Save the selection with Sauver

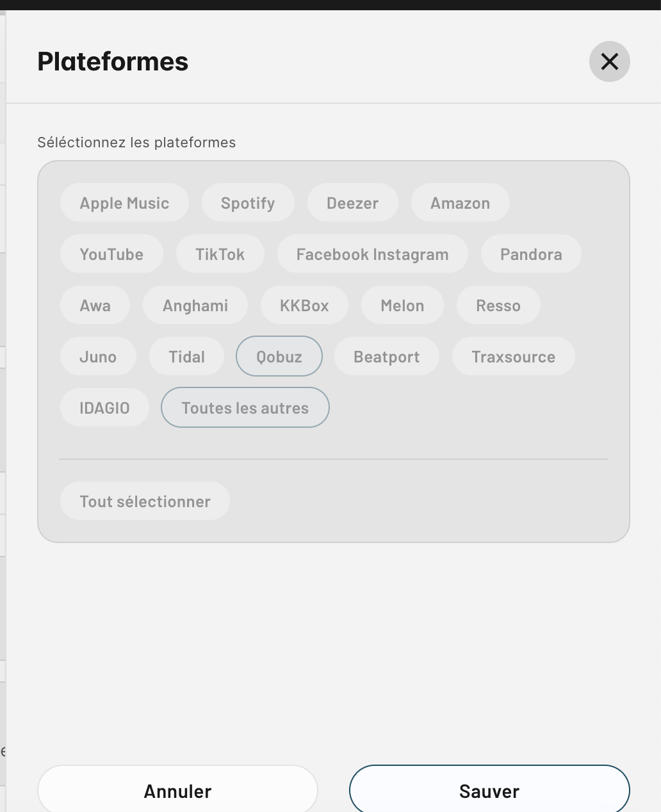tap(489, 791)
